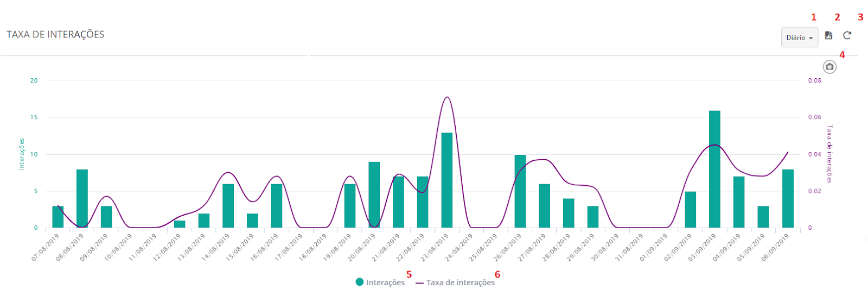This screenshot has width=868, height=295.
Task: Pick the bar for 20/08/2019
Action: coord(374,194)
